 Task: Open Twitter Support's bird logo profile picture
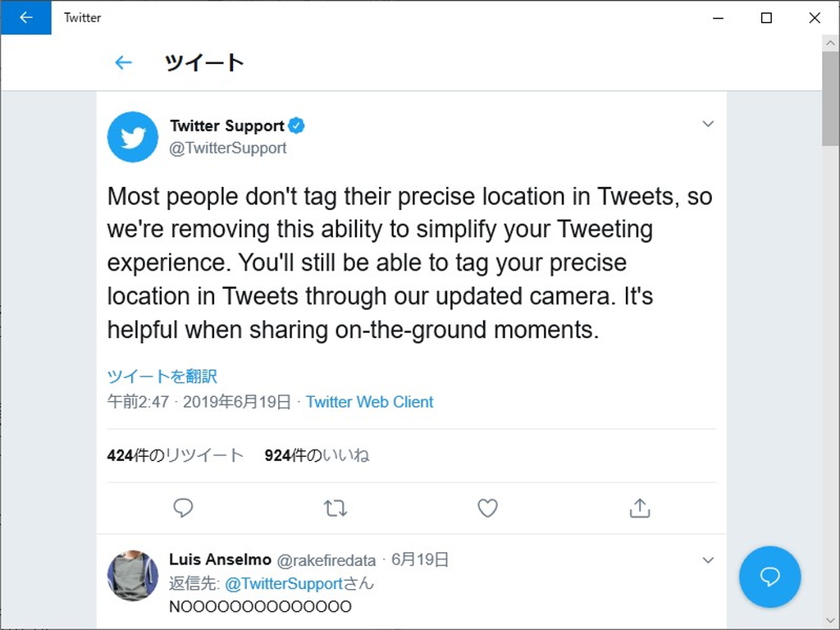pos(132,136)
